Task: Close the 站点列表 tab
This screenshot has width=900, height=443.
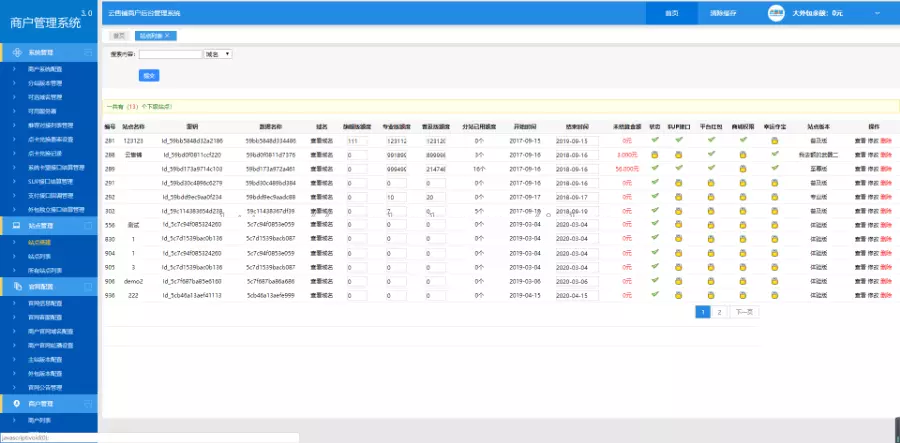Action: (168, 36)
